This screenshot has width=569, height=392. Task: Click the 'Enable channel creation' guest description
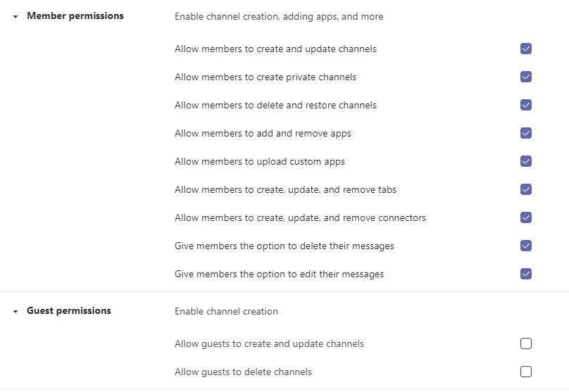click(226, 311)
